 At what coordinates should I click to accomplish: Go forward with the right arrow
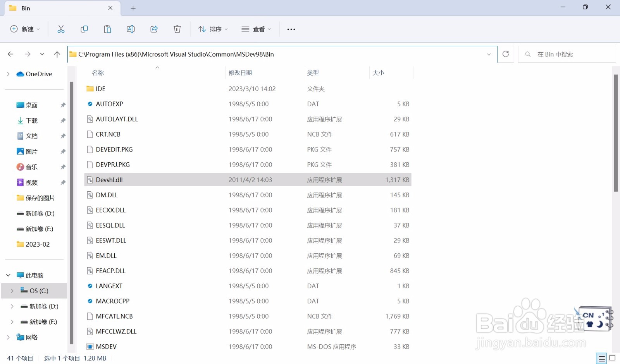(x=28, y=54)
